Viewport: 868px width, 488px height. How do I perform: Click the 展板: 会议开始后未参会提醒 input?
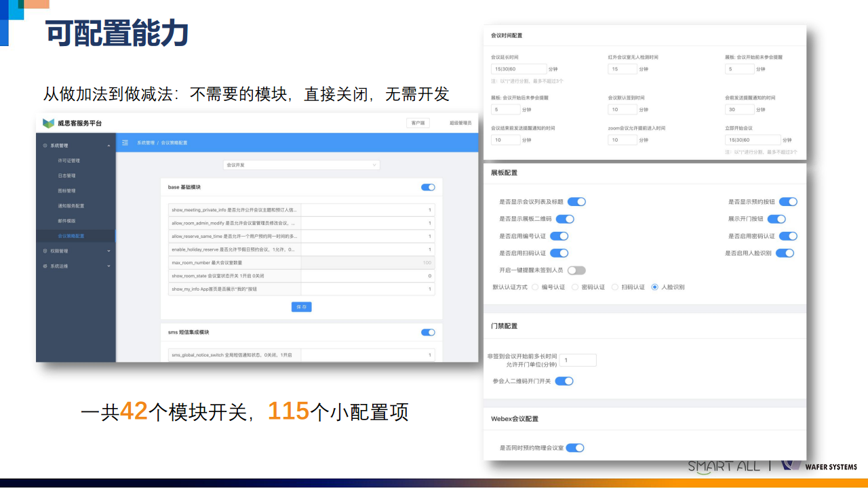point(505,109)
